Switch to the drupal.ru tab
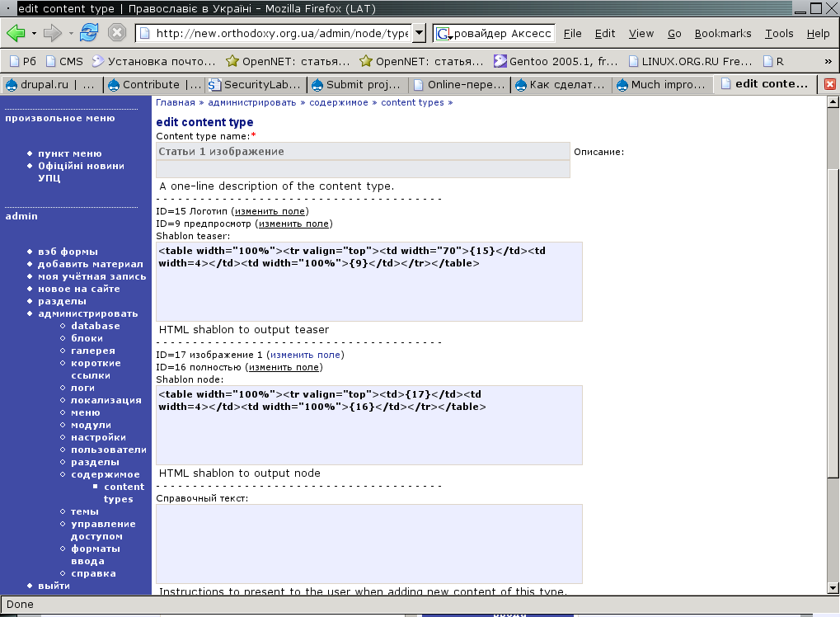The width and height of the screenshot is (840, 617). (x=51, y=85)
